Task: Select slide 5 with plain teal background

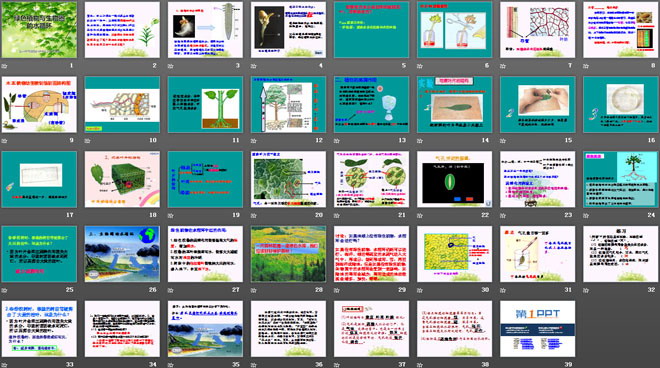Action: 371,29
